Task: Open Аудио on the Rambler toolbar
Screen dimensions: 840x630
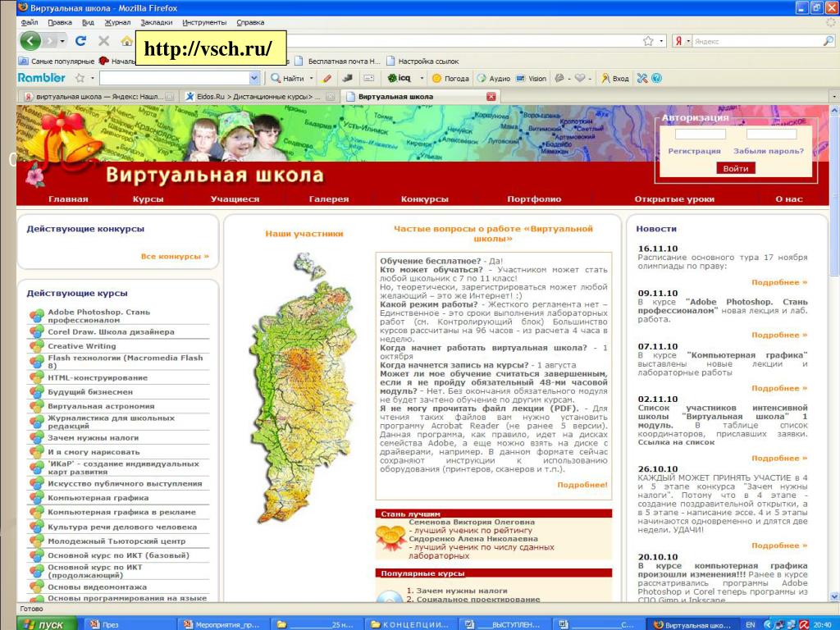Action: [x=493, y=78]
